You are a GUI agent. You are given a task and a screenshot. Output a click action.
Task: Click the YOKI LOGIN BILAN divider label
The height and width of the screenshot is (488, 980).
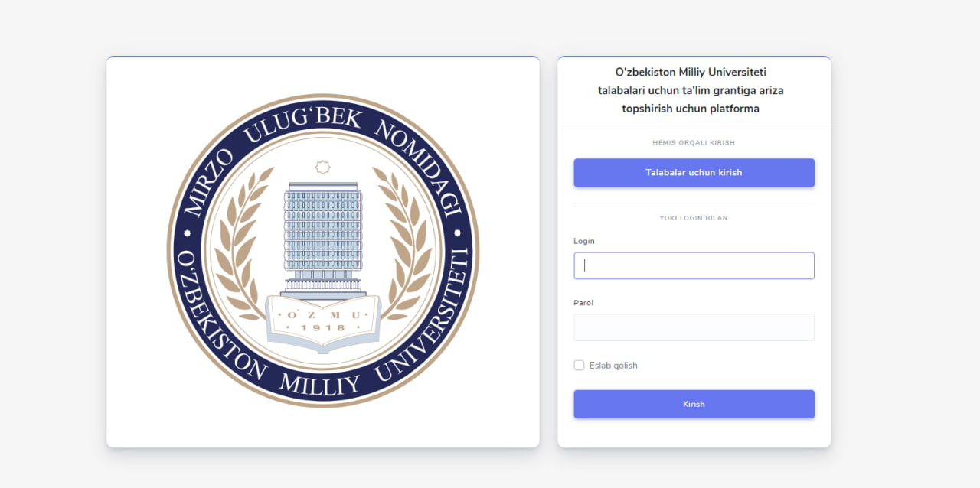click(x=694, y=218)
